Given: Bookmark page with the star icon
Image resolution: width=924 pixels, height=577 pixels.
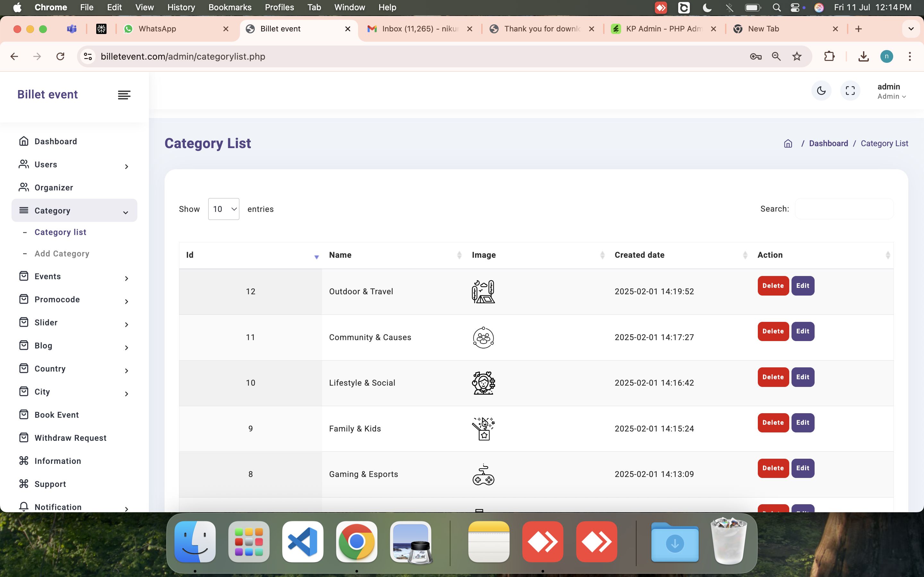Looking at the screenshot, I should (x=797, y=56).
